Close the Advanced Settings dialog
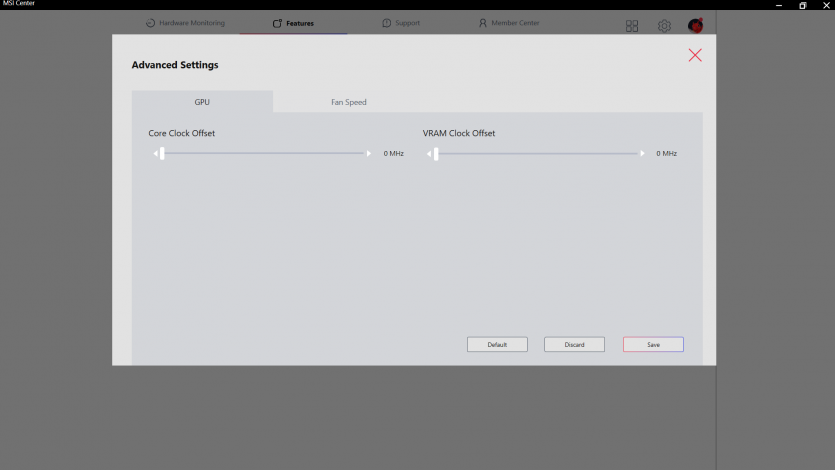The image size is (835, 470). click(x=695, y=55)
